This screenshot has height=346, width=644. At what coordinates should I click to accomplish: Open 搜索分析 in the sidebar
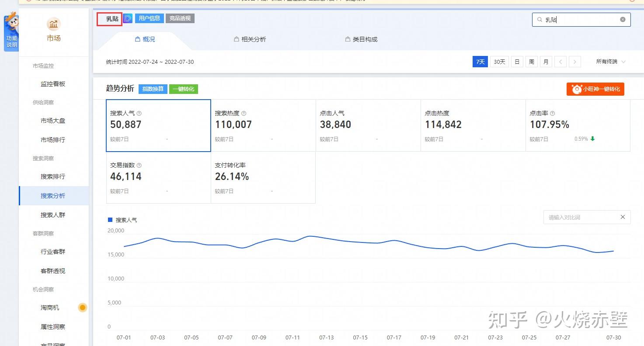[53, 196]
